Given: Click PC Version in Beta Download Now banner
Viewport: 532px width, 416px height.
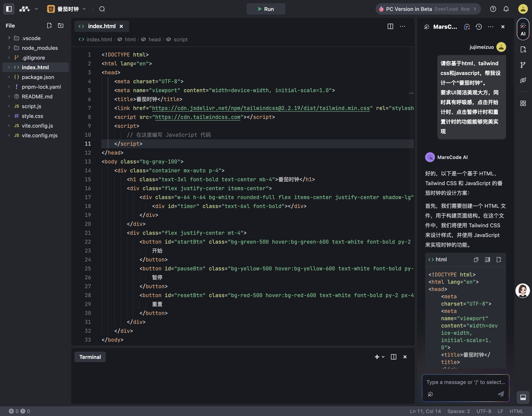Looking at the screenshot, I should pos(428,9).
